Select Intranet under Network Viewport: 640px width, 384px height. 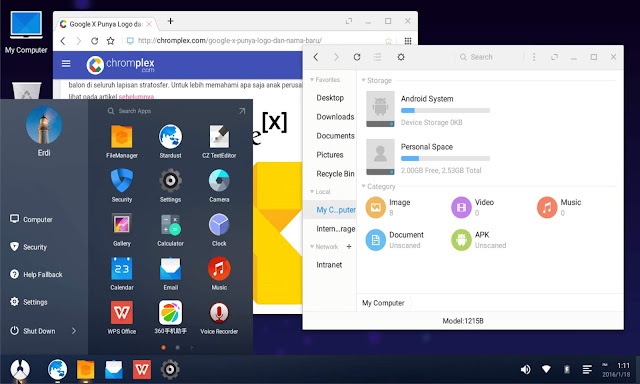click(x=330, y=265)
